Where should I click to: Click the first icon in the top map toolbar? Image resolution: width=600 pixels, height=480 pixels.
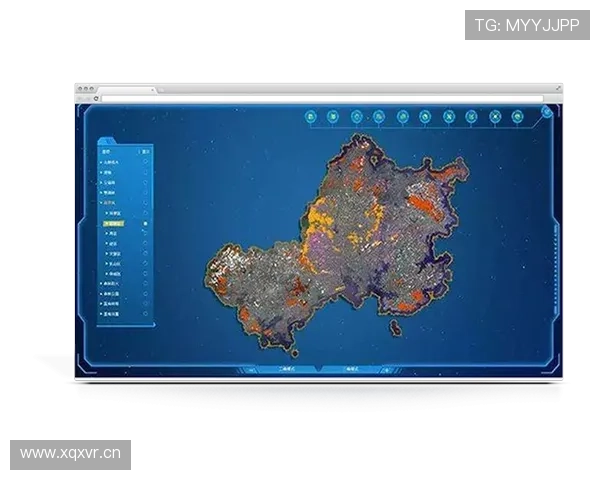point(311,116)
